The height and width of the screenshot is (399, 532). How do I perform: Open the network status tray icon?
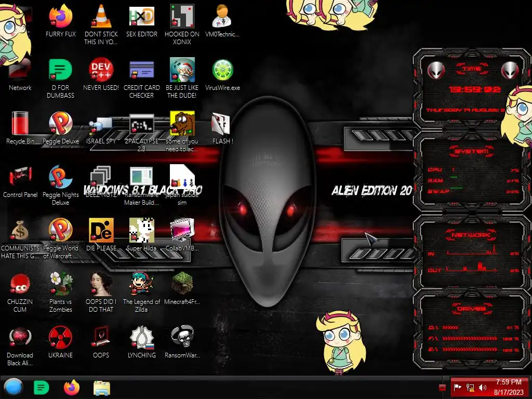pyautogui.click(x=470, y=387)
